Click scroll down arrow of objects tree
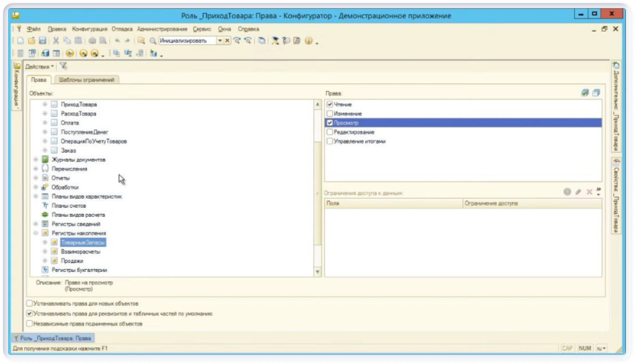Viewport: 635px width, 364px height. click(317, 272)
